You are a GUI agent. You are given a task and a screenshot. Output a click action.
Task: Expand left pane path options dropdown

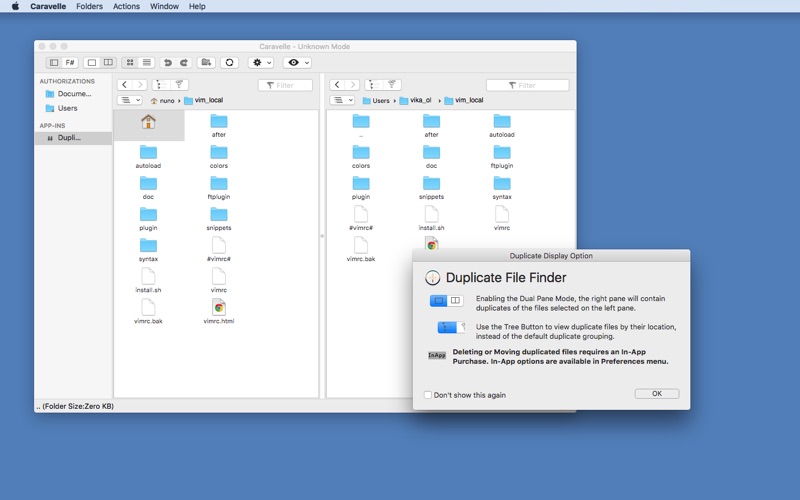tap(130, 100)
